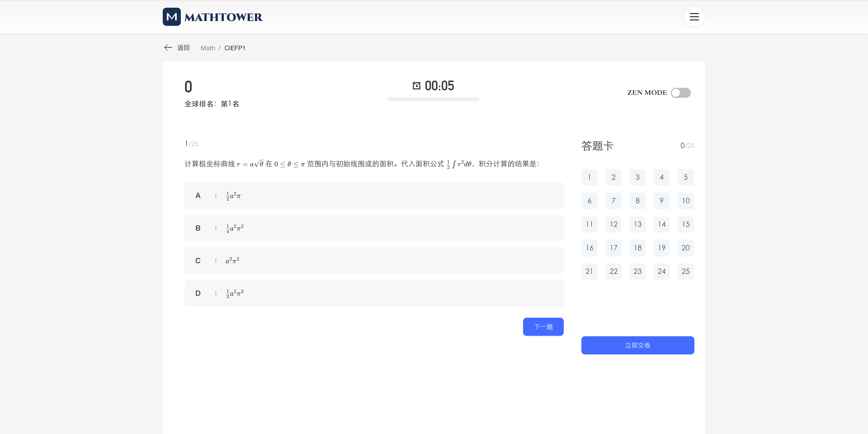Jump to question 4 in answer card

661,177
